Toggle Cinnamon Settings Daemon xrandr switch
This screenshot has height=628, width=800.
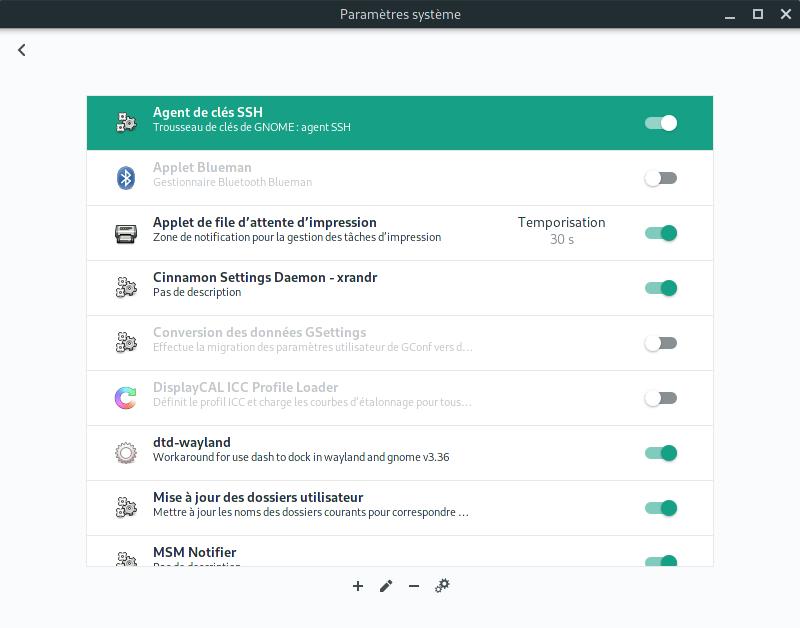tap(661, 288)
